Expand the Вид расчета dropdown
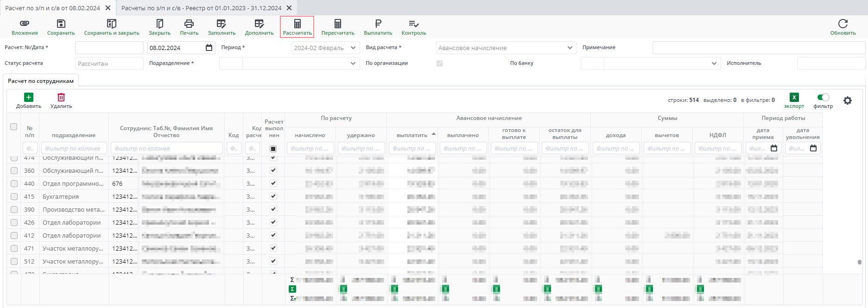Screen dimensions: 868x308 click(x=570, y=48)
